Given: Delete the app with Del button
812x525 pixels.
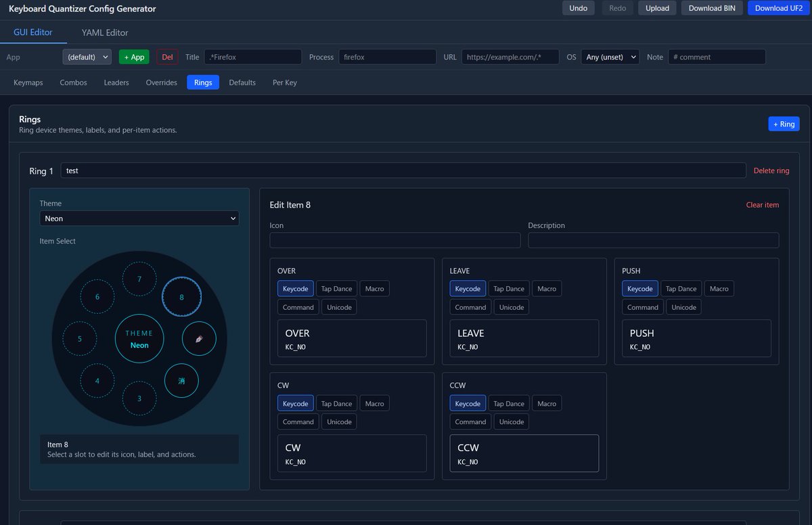Looking at the screenshot, I should (167, 57).
